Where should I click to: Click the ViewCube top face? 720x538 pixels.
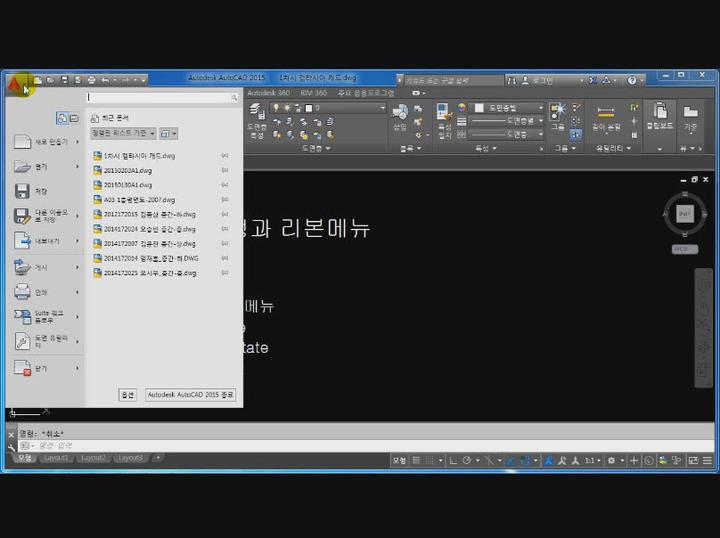(685, 214)
